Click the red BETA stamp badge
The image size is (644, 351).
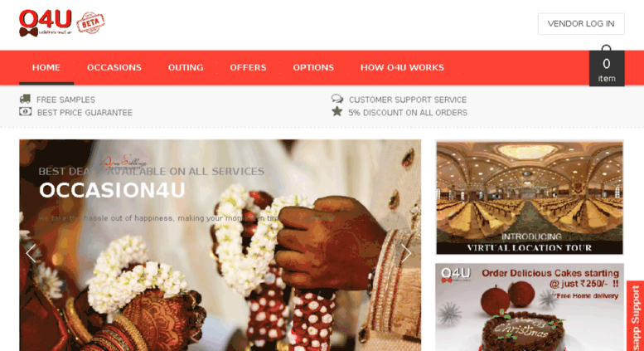coord(91,22)
